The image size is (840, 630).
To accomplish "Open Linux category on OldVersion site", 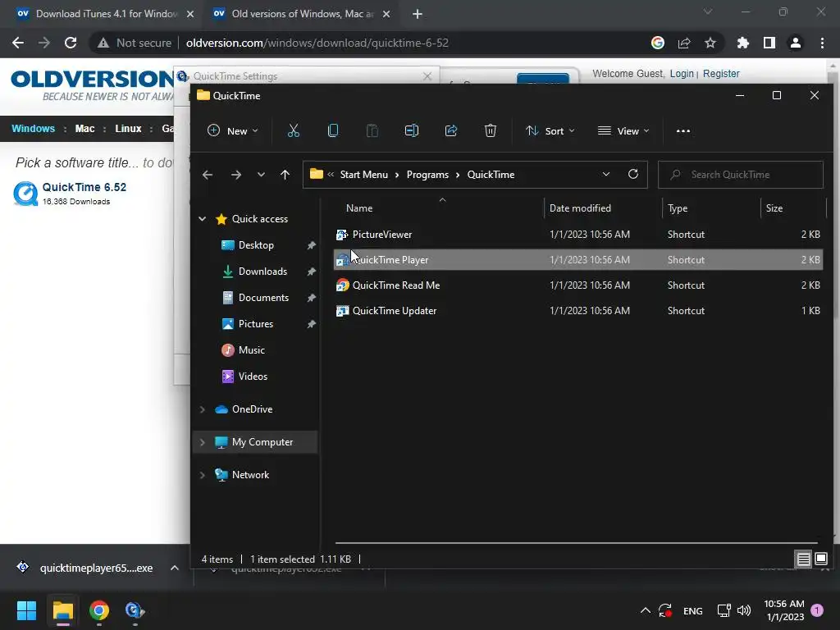I will pos(128,129).
